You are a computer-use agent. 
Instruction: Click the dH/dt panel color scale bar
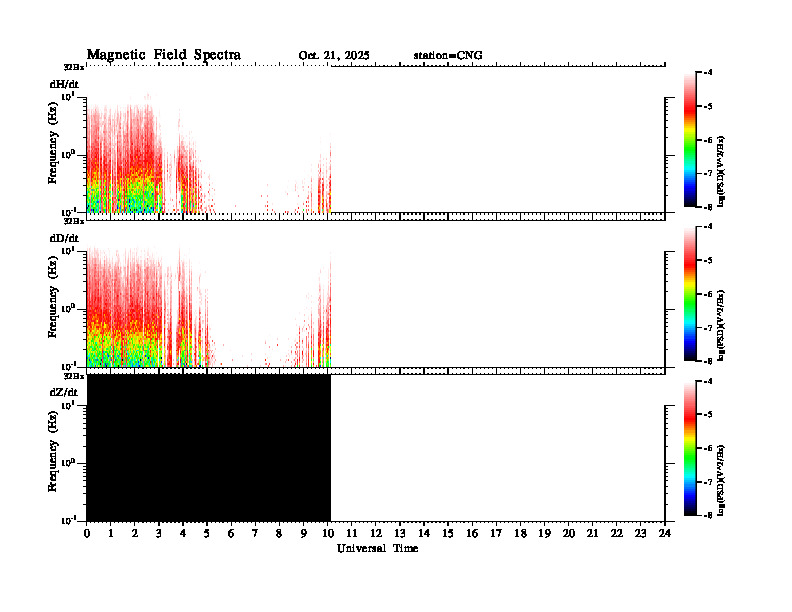(x=690, y=139)
